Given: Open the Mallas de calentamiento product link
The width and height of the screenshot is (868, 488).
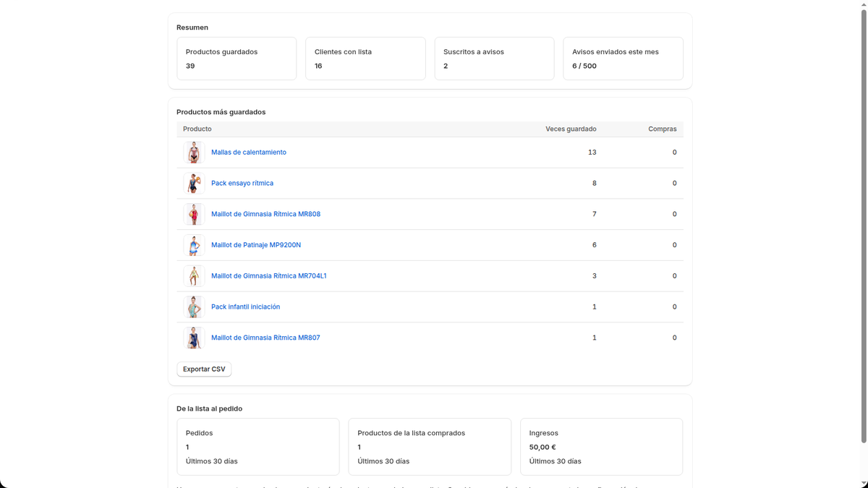Looking at the screenshot, I should click(249, 153).
